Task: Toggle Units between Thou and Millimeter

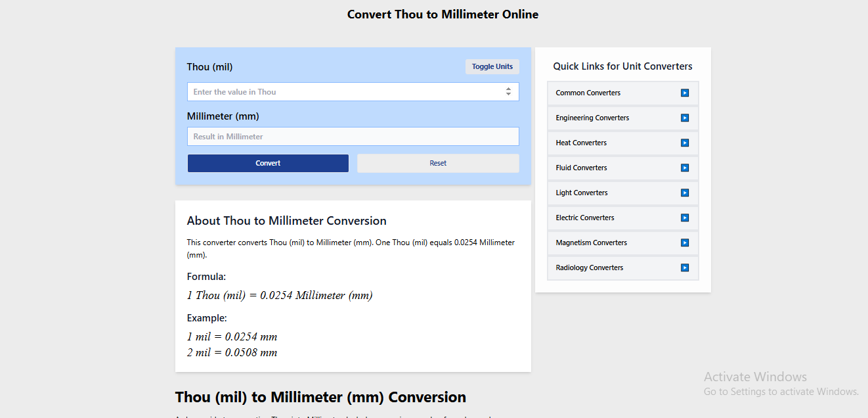Action: 492,66
